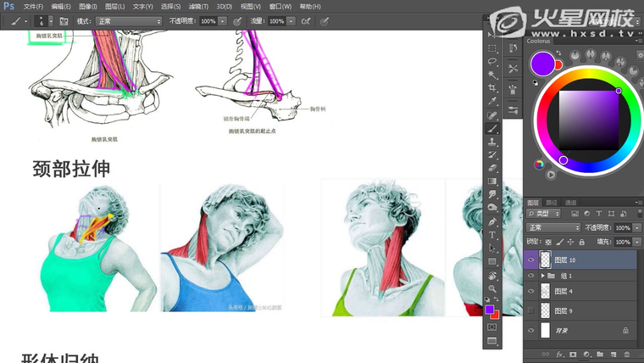The height and width of the screenshot is (363, 644).
Task: Select the Pen tool
Action: point(492,221)
